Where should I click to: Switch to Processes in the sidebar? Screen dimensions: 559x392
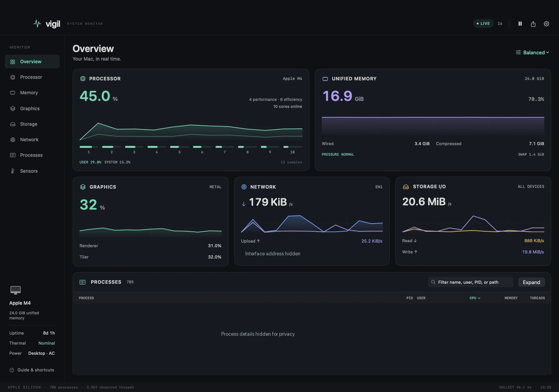click(x=32, y=155)
